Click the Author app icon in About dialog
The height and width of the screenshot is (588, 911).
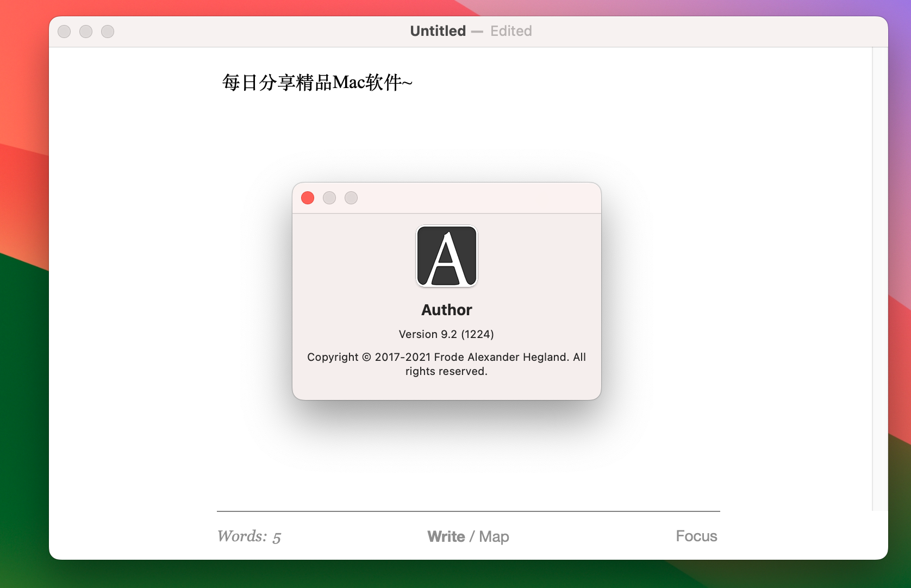tap(446, 256)
